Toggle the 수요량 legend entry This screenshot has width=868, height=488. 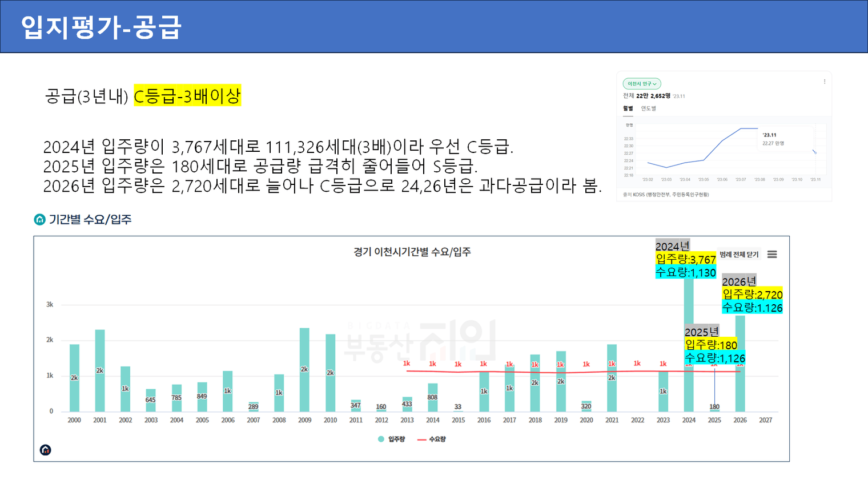click(x=432, y=439)
